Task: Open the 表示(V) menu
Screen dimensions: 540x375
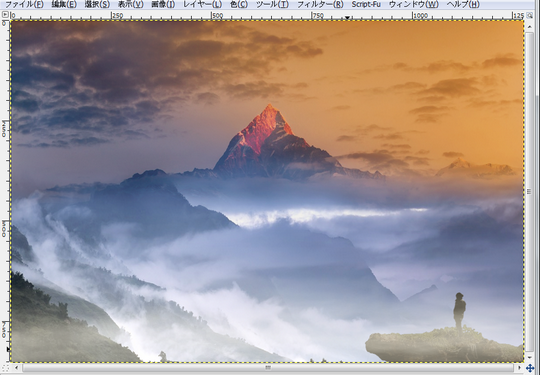Action: point(131,4)
